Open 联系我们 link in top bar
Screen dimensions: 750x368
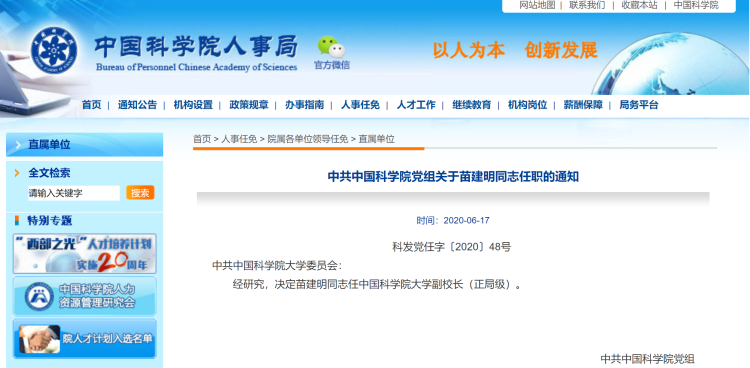[x=587, y=5]
